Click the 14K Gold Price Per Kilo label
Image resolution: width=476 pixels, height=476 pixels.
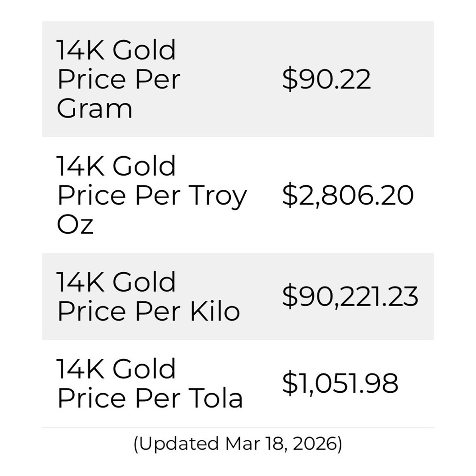tap(148, 297)
